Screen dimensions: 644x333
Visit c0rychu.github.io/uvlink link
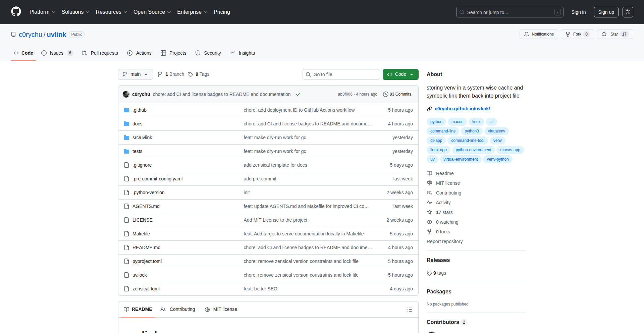(462, 108)
